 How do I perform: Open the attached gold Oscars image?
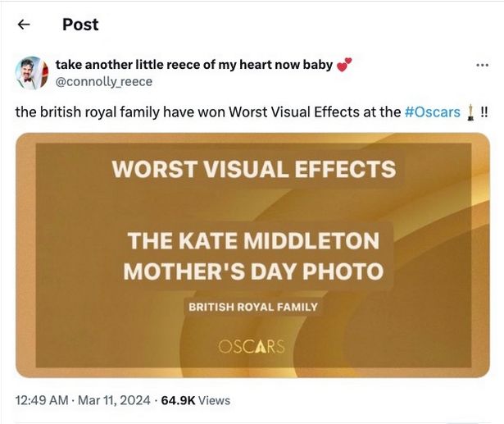coord(252,254)
